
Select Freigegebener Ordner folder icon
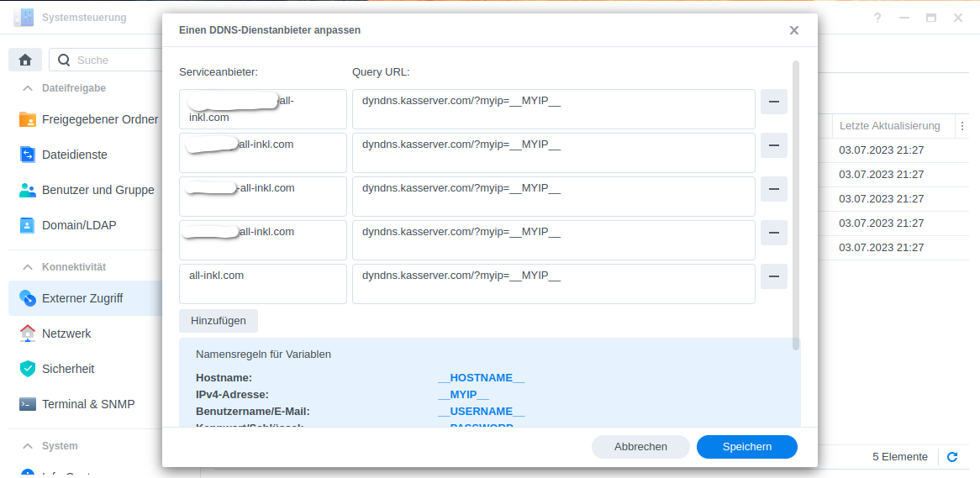coord(28,119)
